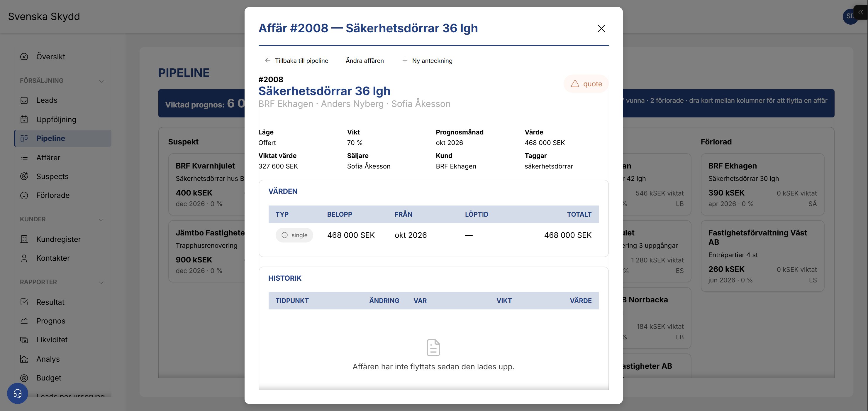Click the Suspects target icon

click(24, 176)
